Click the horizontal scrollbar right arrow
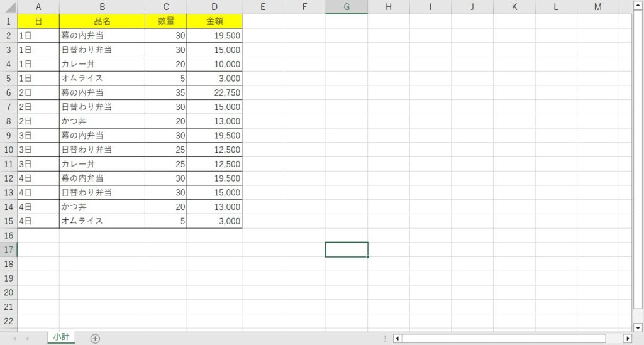644x345 pixels. pyautogui.click(x=627, y=339)
